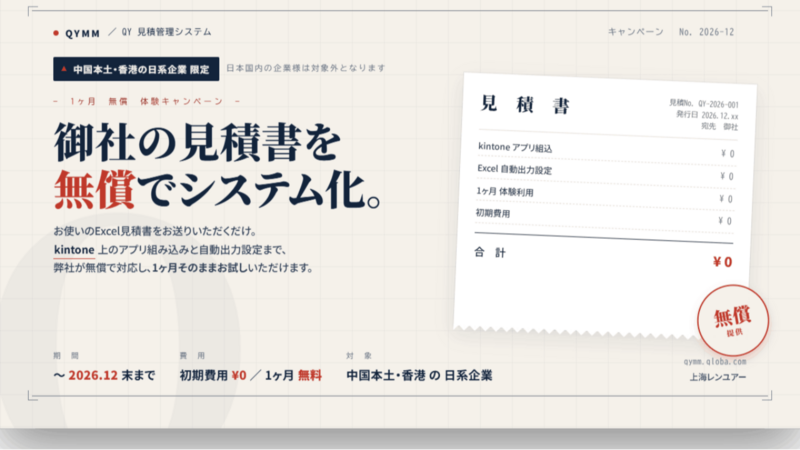Image resolution: width=800 pixels, height=450 pixels.
Task: Click the '合計' label on receipt
Action: 490,253
